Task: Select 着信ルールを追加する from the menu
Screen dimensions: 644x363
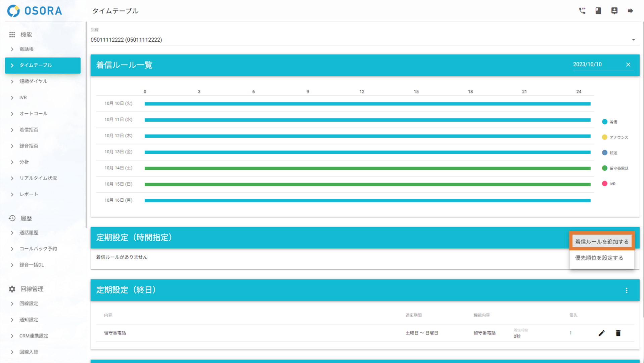Action: pyautogui.click(x=601, y=242)
